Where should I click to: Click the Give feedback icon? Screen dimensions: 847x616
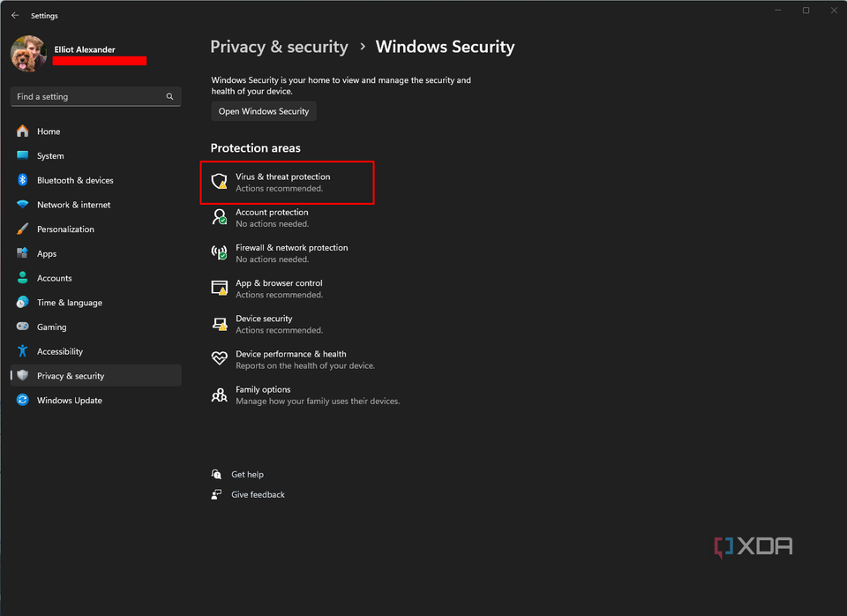pos(216,494)
